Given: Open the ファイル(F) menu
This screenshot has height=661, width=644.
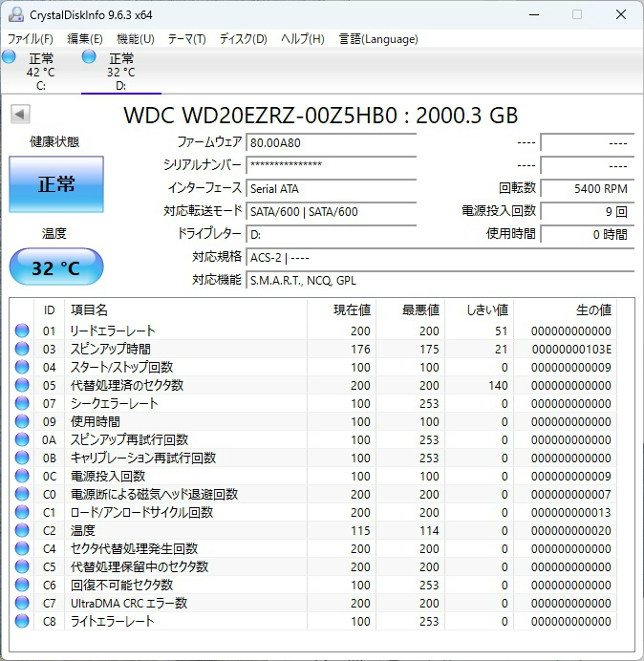Looking at the screenshot, I should pyautogui.click(x=31, y=39).
